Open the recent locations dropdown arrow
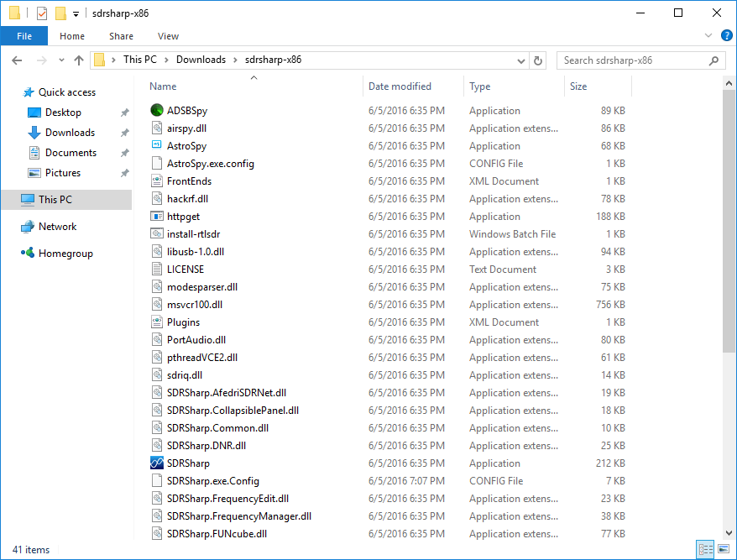The height and width of the screenshot is (560, 737). 61,60
